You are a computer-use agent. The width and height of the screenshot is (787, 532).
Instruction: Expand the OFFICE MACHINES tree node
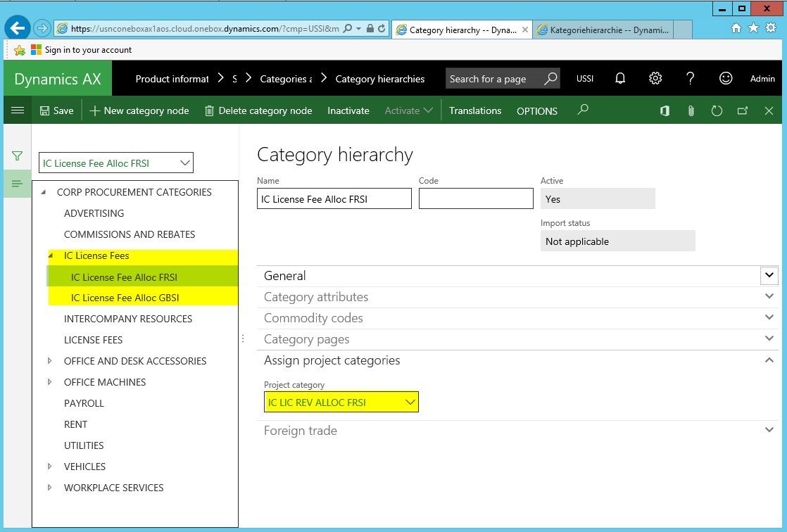pyautogui.click(x=49, y=382)
